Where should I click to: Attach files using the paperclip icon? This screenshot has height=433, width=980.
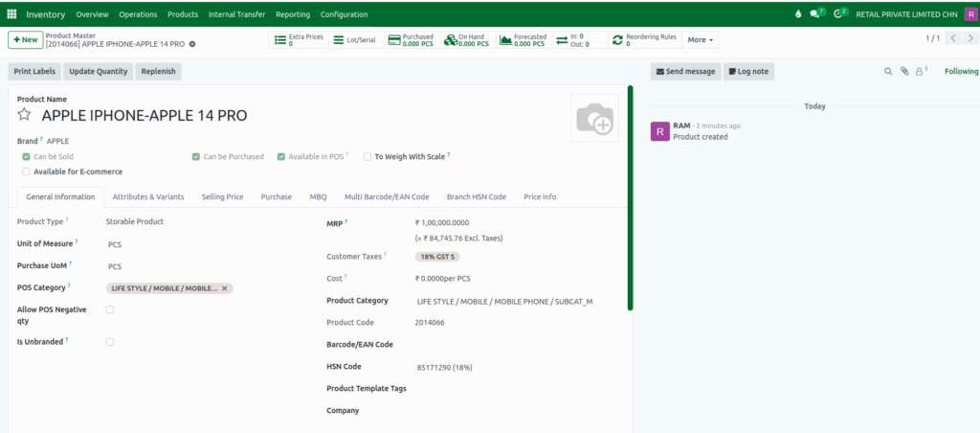coord(903,71)
